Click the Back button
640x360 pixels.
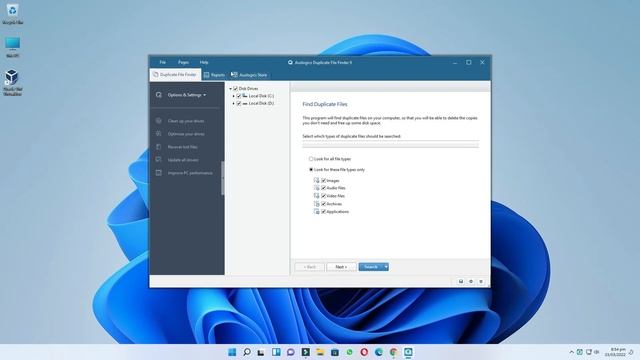[310, 267]
